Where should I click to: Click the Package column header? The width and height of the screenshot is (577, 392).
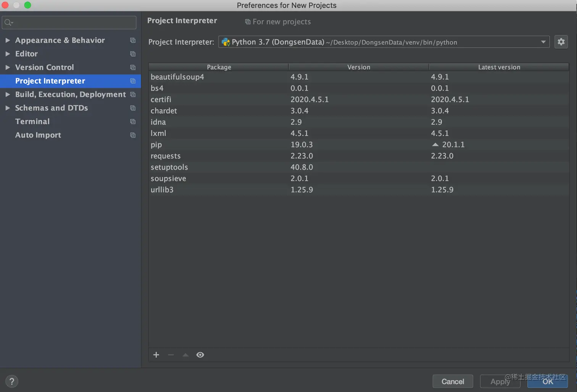pyautogui.click(x=219, y=67)
